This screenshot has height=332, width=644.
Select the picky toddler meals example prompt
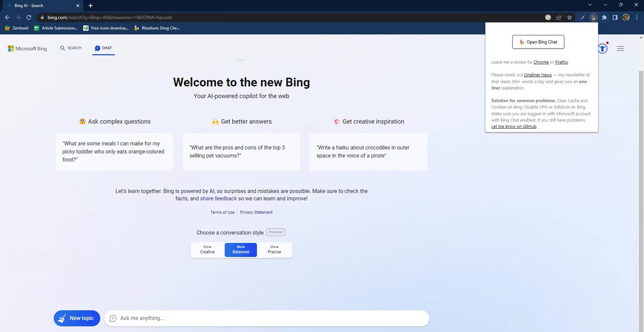(x=115, y=151)
